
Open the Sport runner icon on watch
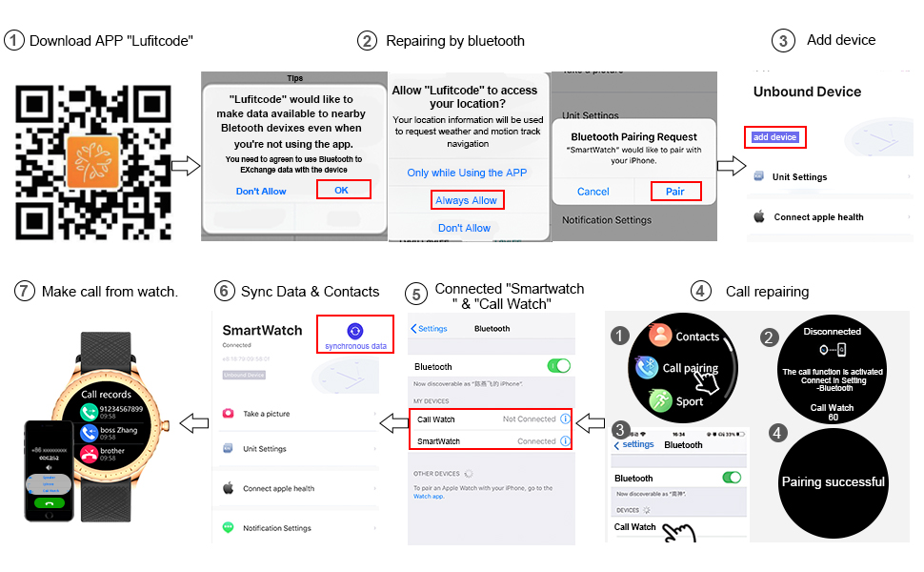pos(660,400)
